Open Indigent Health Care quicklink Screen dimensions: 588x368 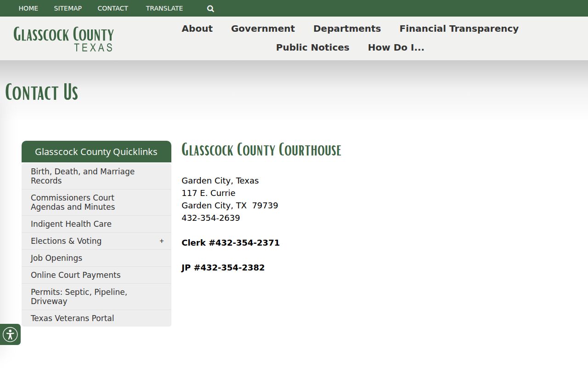click(x=96, y=224)
